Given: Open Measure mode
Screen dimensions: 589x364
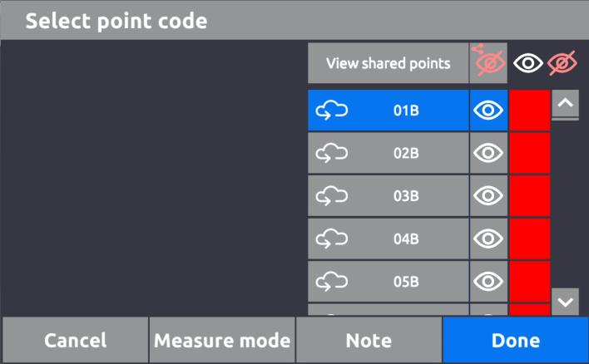Looking at the screenshot, I should coord(222,341).
